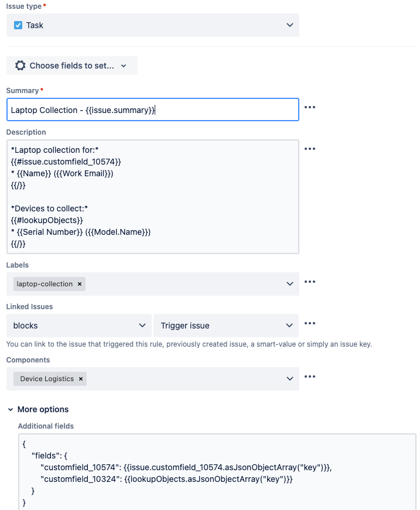420x510 pixels.
Task: Select the laptop-collection label chip
Action: [45, 284]
